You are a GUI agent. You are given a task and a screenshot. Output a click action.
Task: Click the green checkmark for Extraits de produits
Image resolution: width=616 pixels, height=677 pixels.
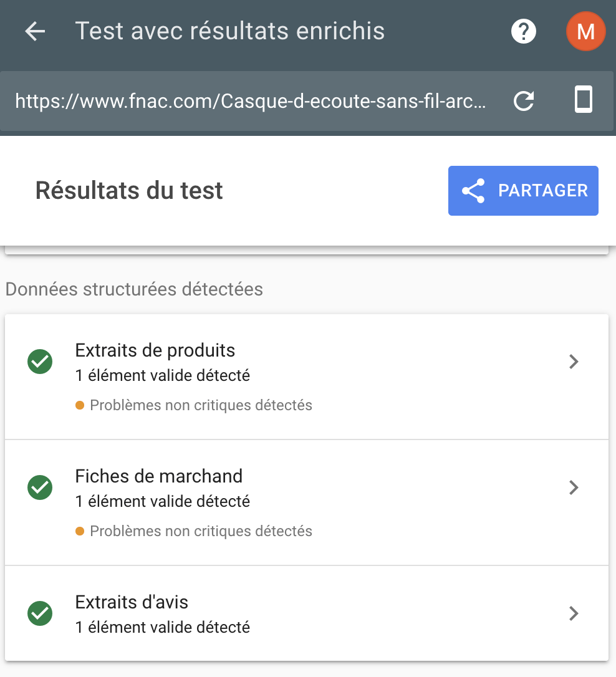(x=39, y=362)
